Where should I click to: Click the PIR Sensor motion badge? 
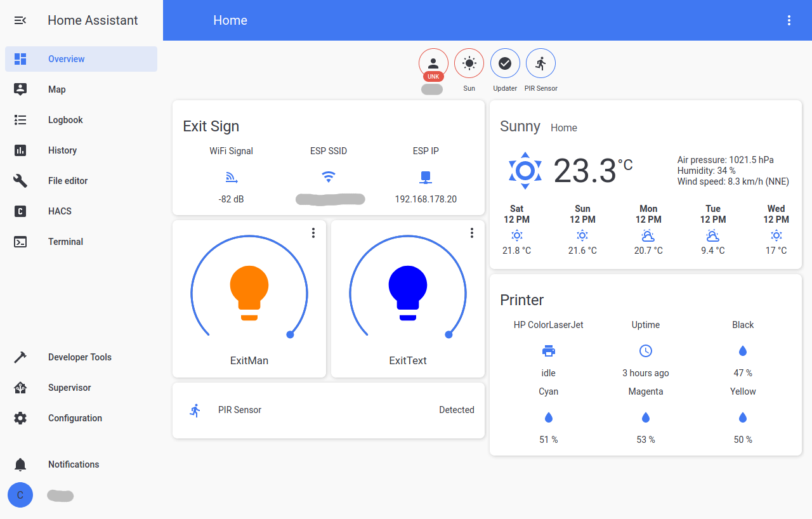click(540, 63)
